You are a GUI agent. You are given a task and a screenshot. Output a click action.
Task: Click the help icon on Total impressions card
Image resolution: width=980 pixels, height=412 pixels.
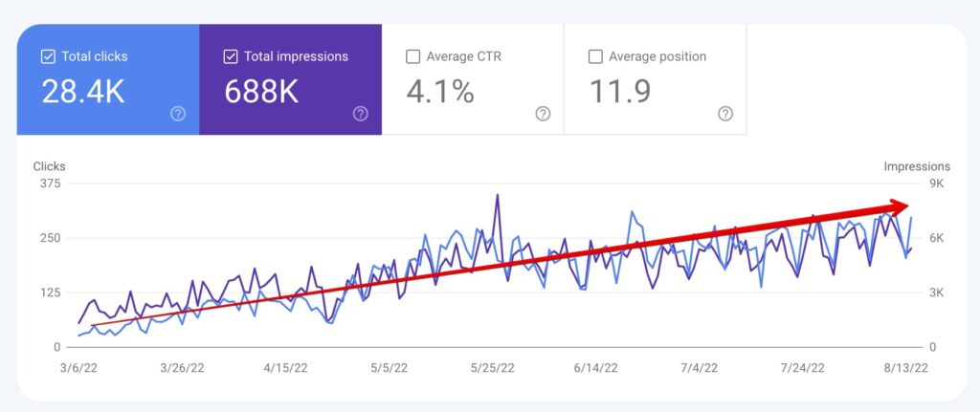[360, 114]
